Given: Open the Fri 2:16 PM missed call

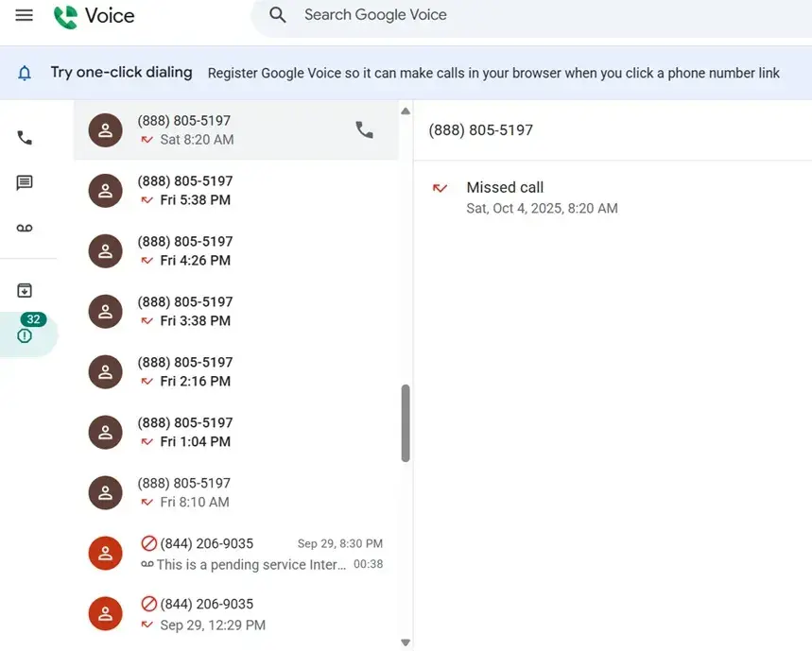Looking at the screenshot, I should pyautogui.click(x=236, y=372).
